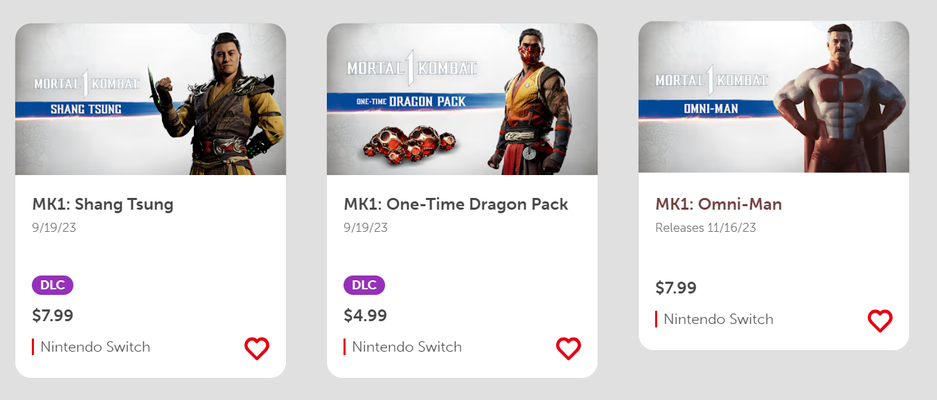
Task: Click the DLC badge on Dragon Pack
Action: [x=364, y=285]
